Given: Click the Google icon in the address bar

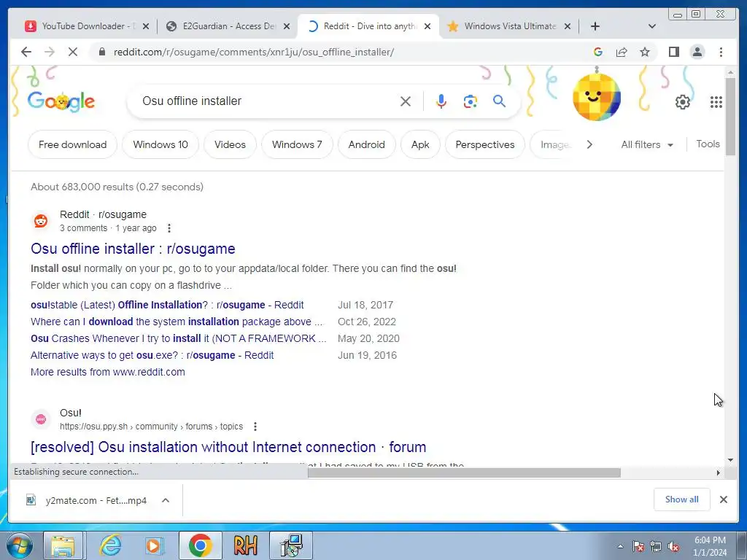Looking at the screenshot, I should (x=598, y=52).
